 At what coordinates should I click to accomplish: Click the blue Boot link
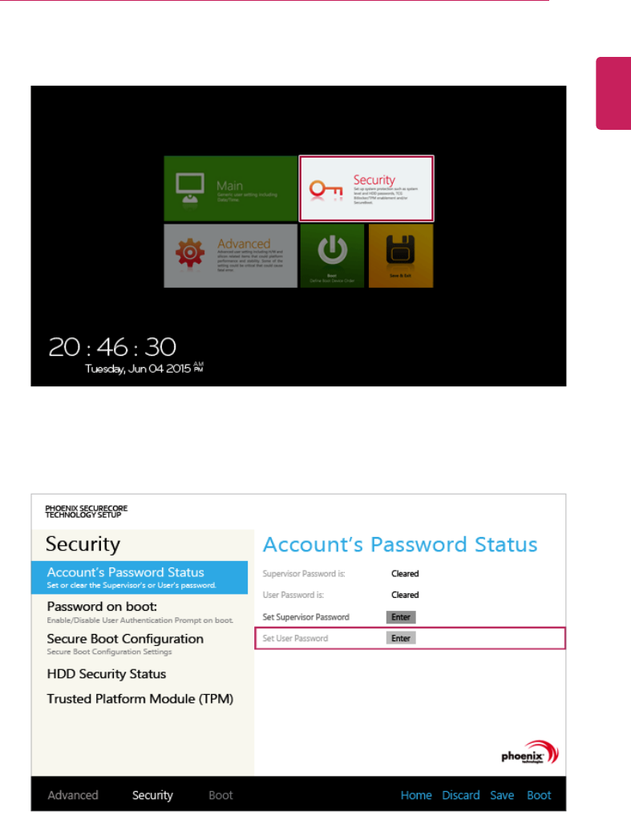539,795
